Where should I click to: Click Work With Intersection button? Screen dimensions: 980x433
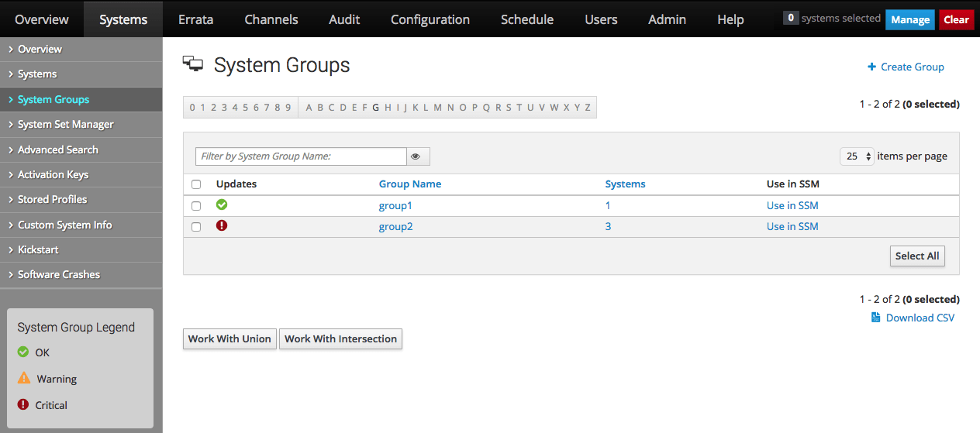pos(340,338)
